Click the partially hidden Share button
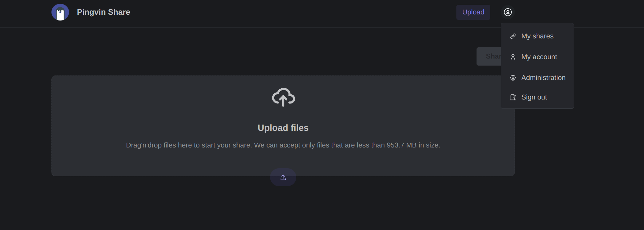 point(489,57)
